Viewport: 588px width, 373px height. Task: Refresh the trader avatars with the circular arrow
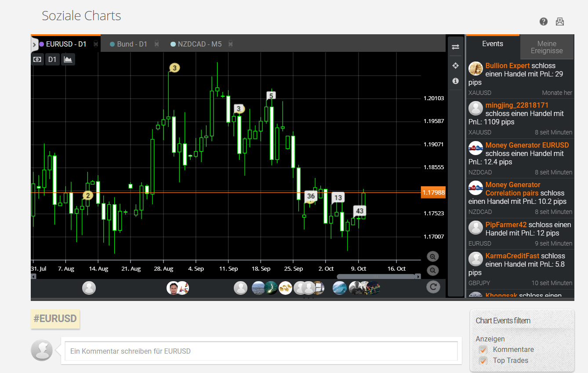pyautogui.click(x=433, y=286)
